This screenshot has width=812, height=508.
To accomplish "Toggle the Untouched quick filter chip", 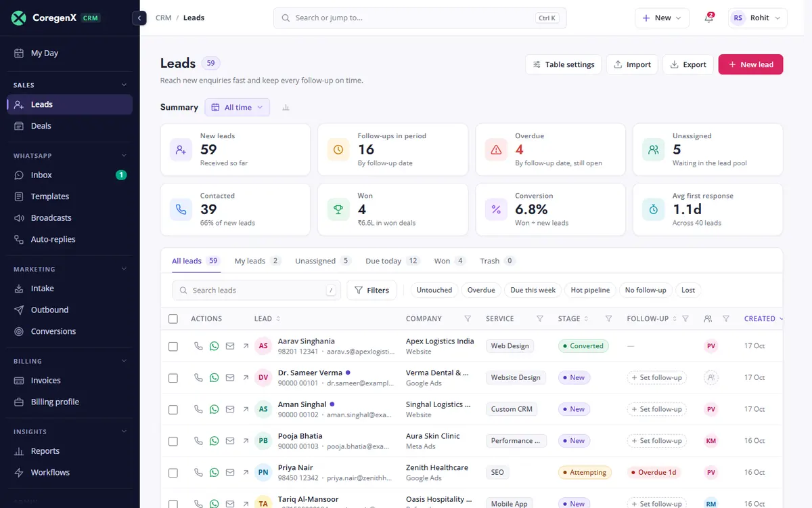I will coord(434,290).
